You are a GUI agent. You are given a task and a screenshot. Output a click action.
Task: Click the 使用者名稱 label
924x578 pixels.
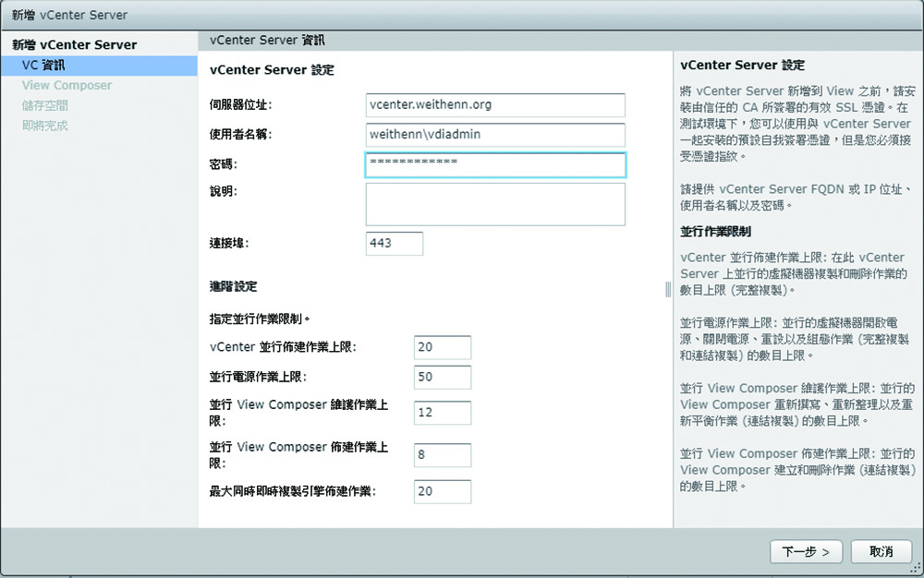pyautogui.click(x=240, y=134)
